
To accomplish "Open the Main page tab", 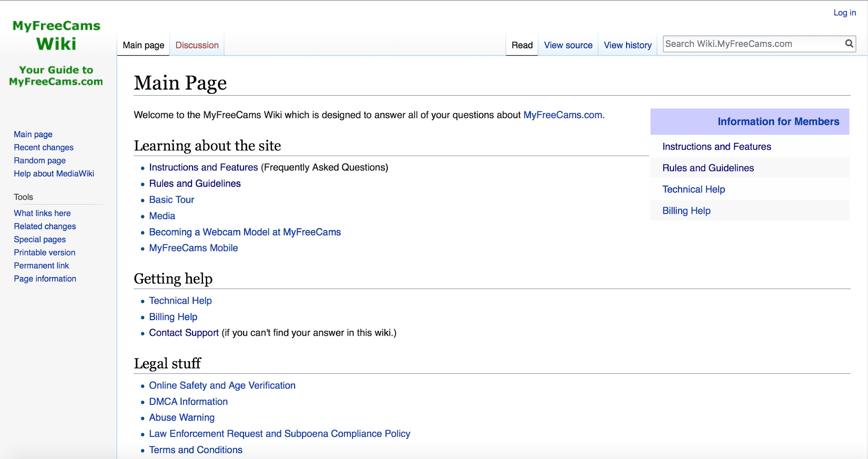I will [x=143, y=45].
